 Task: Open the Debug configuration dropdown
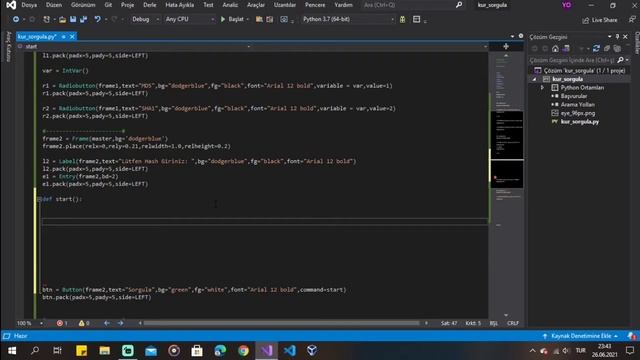point(145,19)
